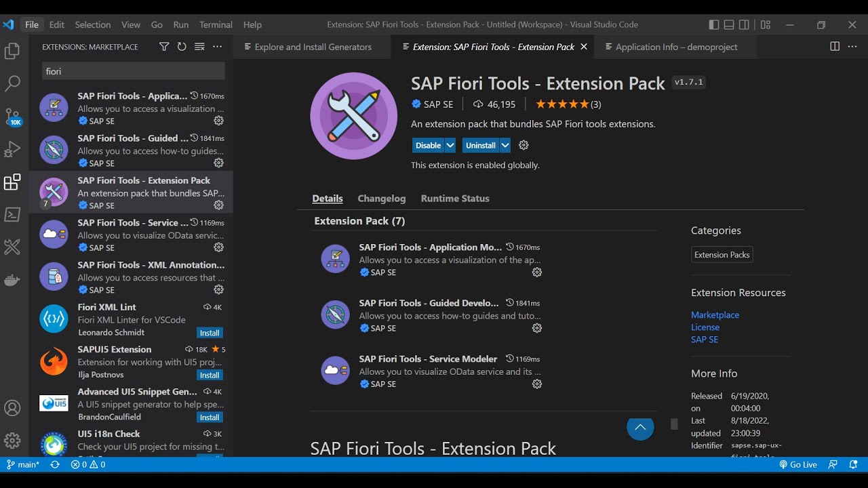Open the Selection menu
The height and width of the screenshot is (488, 868).
pyautogui.click(x=93, y=24)
